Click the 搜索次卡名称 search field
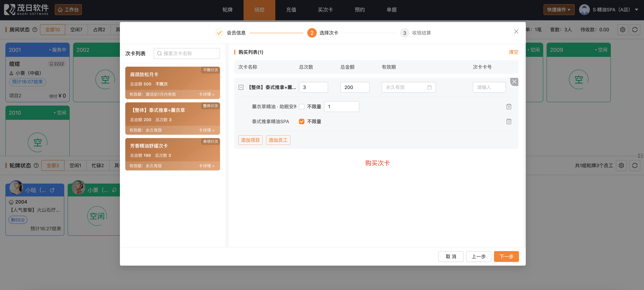 187,53
